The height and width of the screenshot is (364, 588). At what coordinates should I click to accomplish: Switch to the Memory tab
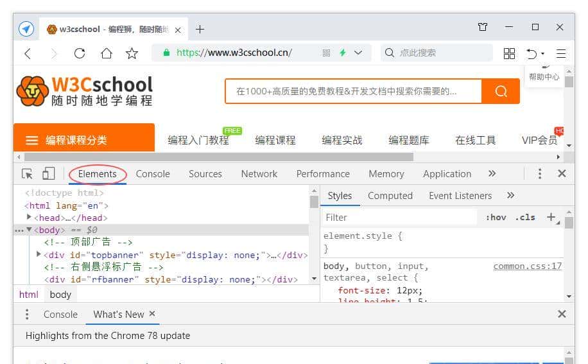click(x=386, y=174)
